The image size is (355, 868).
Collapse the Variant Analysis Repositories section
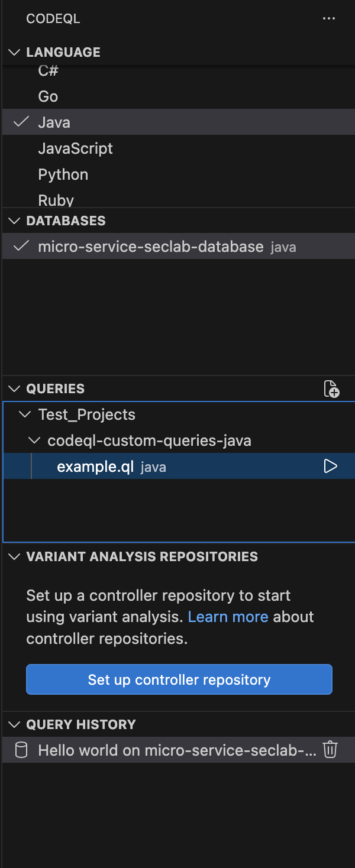[14, 556]
